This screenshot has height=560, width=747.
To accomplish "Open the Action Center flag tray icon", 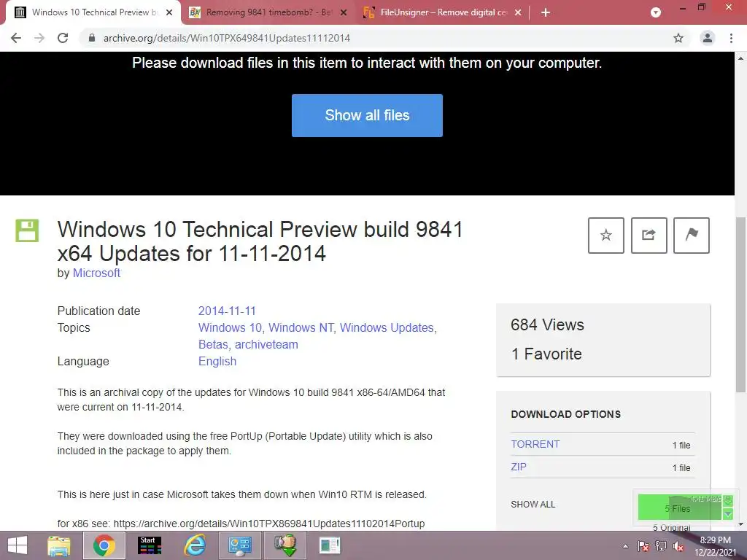I will click(x=643, y=546).
